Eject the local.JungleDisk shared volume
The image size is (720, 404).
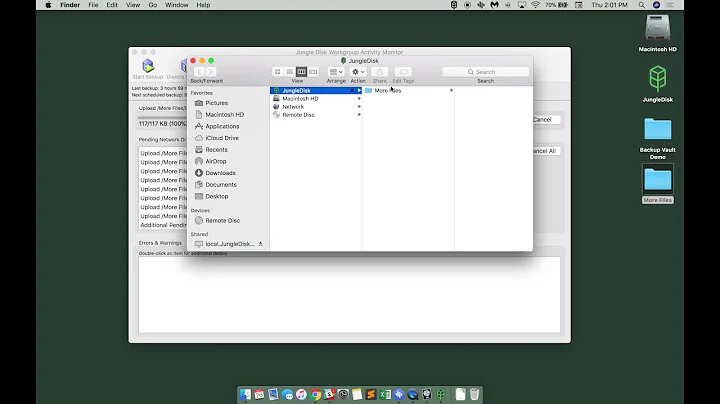(260, 244)
